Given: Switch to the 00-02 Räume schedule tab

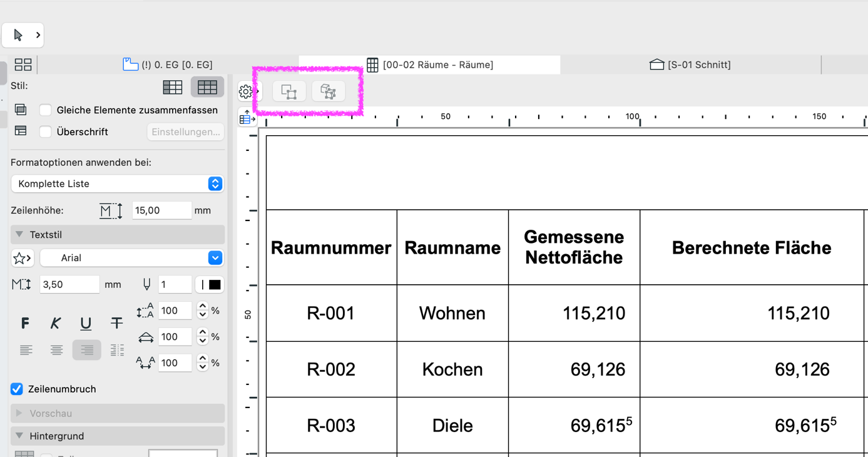Looking at the screenshot, I should (x=430, y=64).
